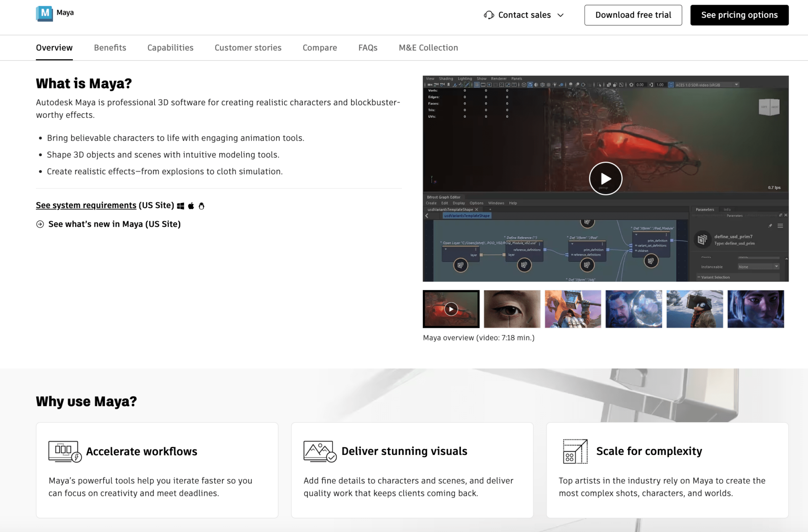This screenshot has width=808, height=532.
Task: Select the Windows icon near system requirements
Action: click(181, 206)
